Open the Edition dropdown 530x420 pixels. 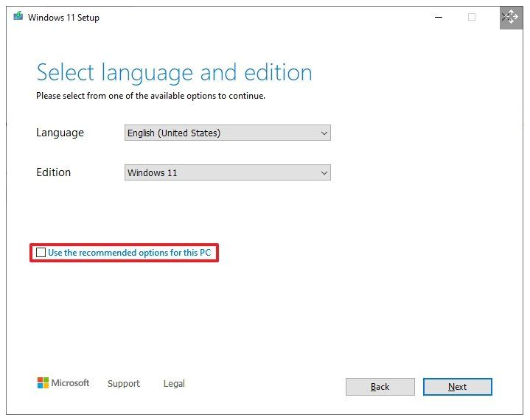coord(228,172)
